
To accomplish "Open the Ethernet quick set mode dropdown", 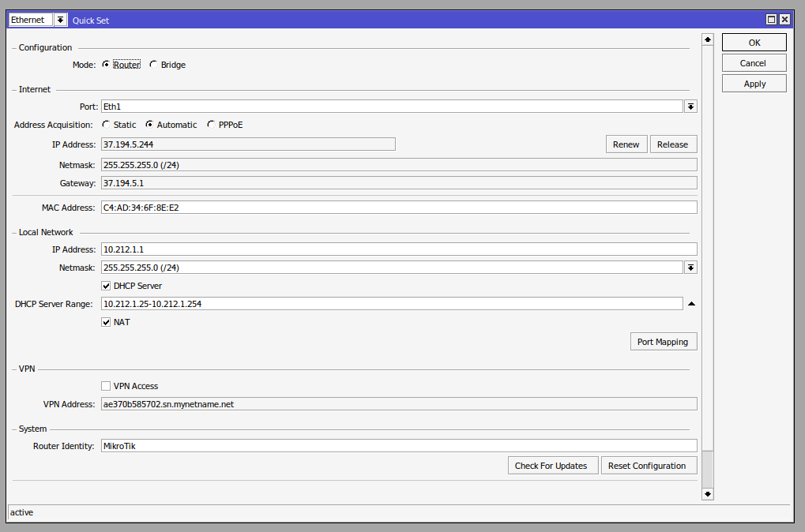I will click(x=61, y=20).
